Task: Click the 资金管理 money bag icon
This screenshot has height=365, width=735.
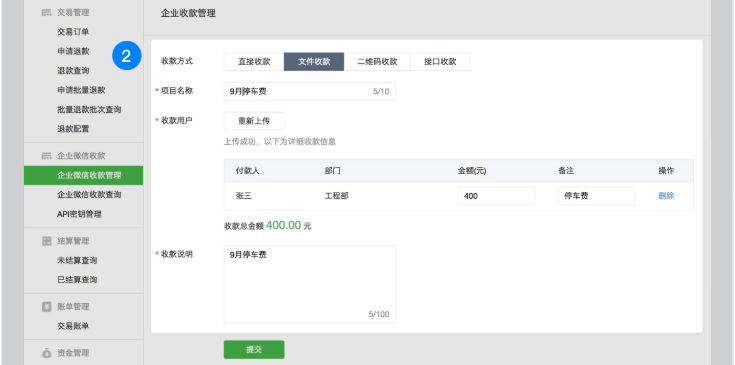Action: pos(46,353)
